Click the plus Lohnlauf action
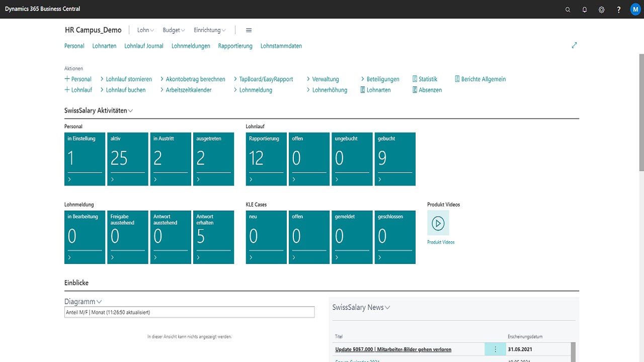Screen dimensions: 644x362 [78, 90]
